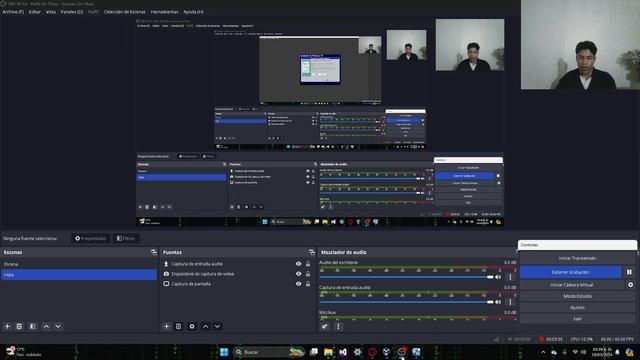Screen dimensions: 640x360
Task: Lock the Captura de pantalla source
Action: click(x=308, y=284)
